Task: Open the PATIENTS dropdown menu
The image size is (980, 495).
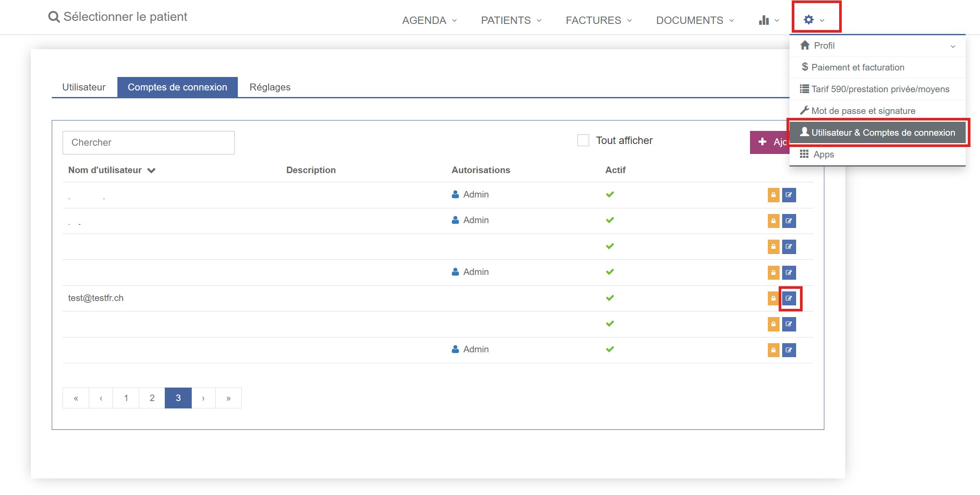Action: pyautogui.click(x=511, y=20)
